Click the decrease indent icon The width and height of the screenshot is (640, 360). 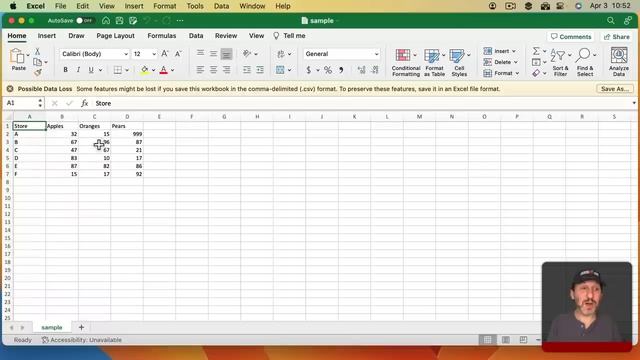click(247, 70)
